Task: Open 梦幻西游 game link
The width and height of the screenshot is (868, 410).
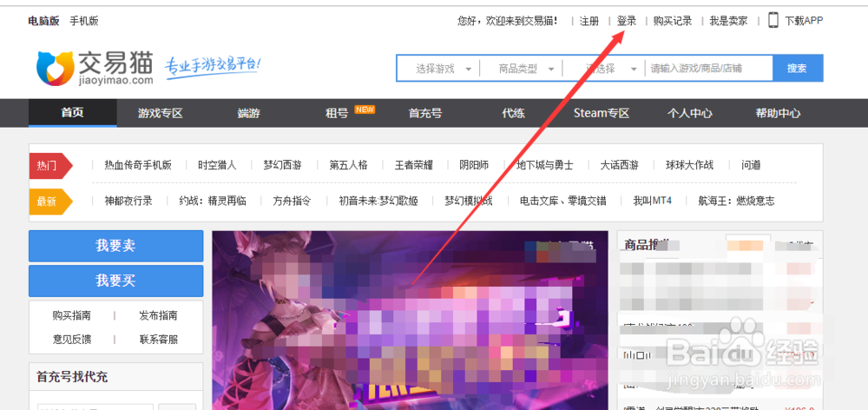Action: (x=282, y=165)
